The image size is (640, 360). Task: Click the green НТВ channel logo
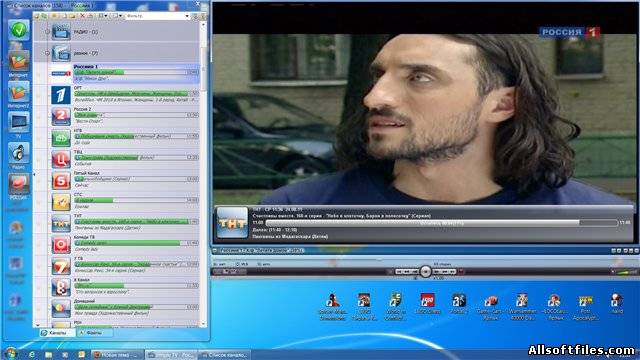[x=61, y=138]
